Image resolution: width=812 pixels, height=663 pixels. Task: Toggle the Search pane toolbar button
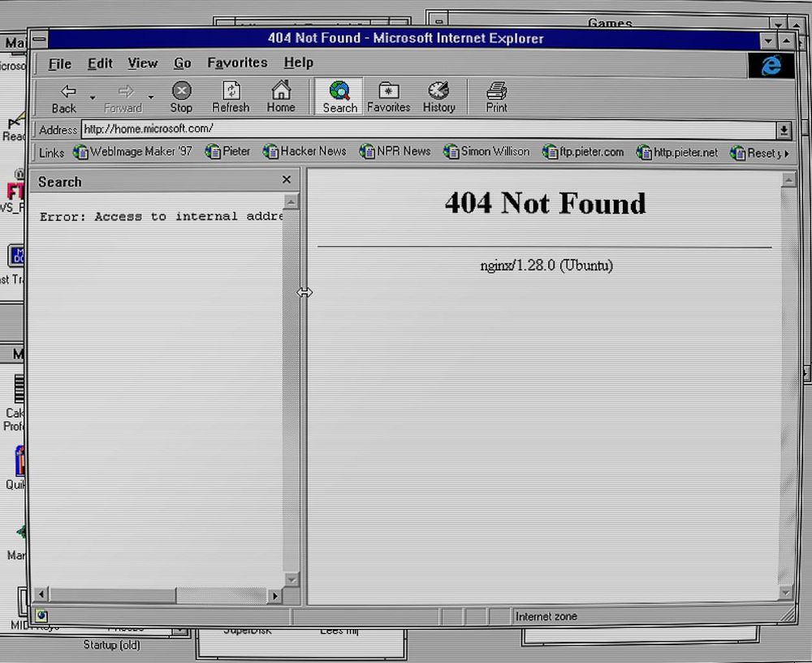(x=339, y=97)
